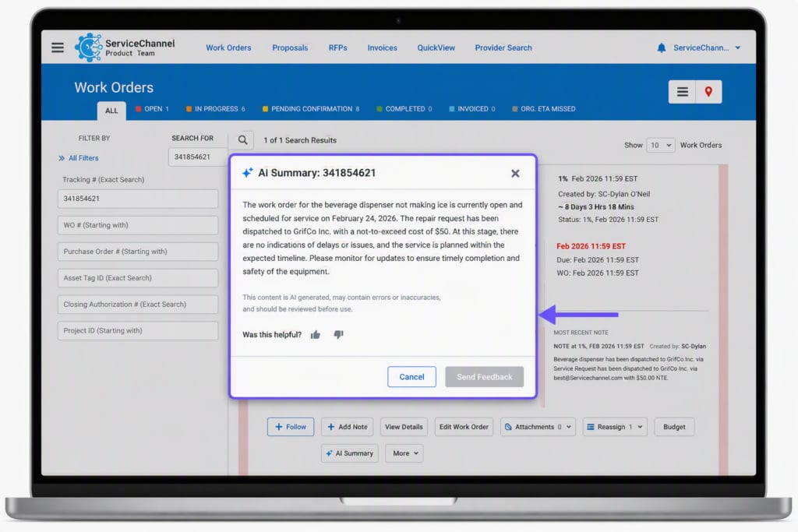Click the Search For input field

coord(197,157)
